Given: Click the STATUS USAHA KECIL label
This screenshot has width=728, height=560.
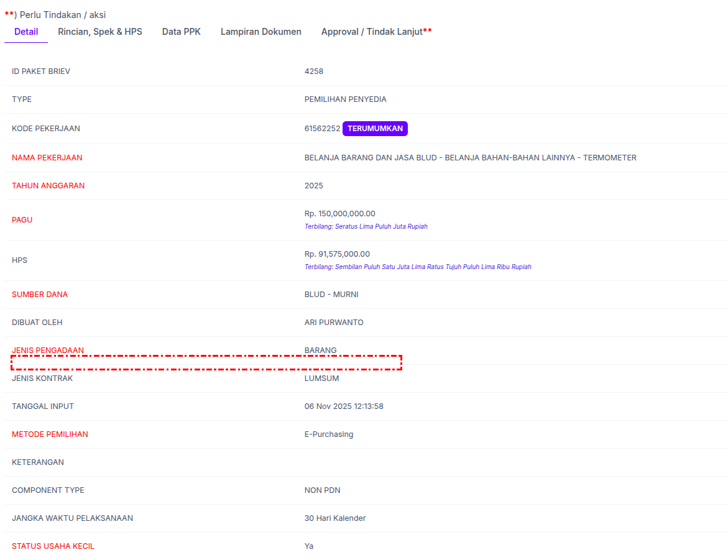Looking at the screenshot, I should pyautogui.click(x=53, y=546).
